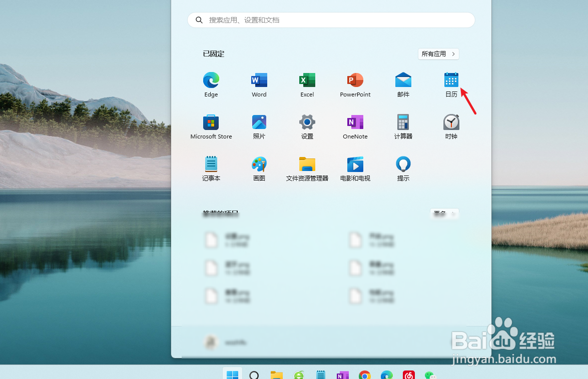Focus the 搜索应用、设置和文档 search box
The height and width of the screenshot is (379, 588).
click(x=331, y=20)
